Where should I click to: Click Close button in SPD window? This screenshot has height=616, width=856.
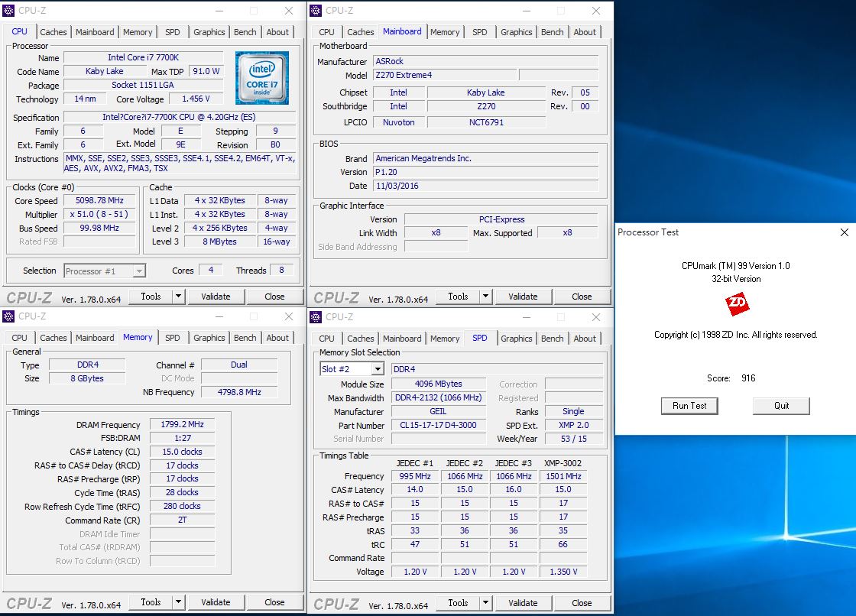[582, 603]
